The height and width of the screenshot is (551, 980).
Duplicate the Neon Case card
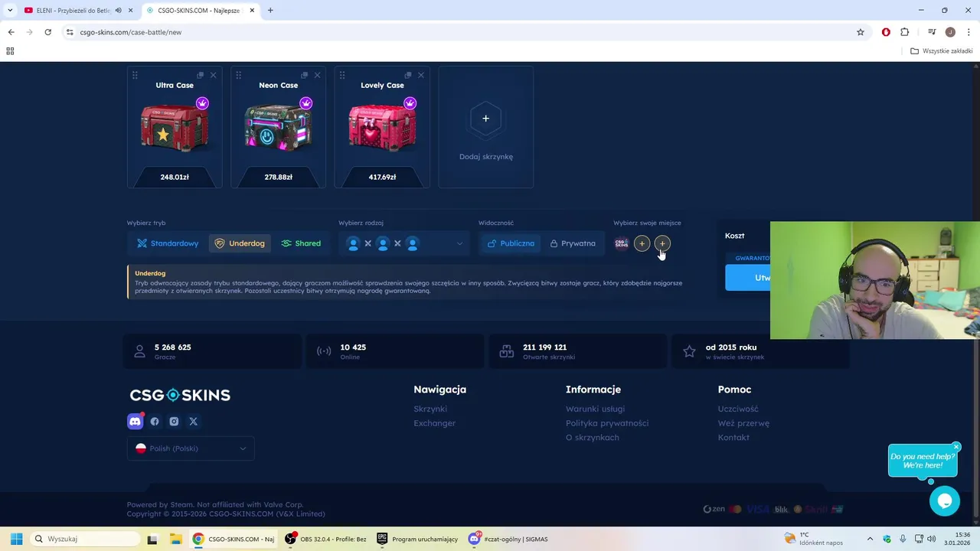pyautogui.click(x=305, y=75)
